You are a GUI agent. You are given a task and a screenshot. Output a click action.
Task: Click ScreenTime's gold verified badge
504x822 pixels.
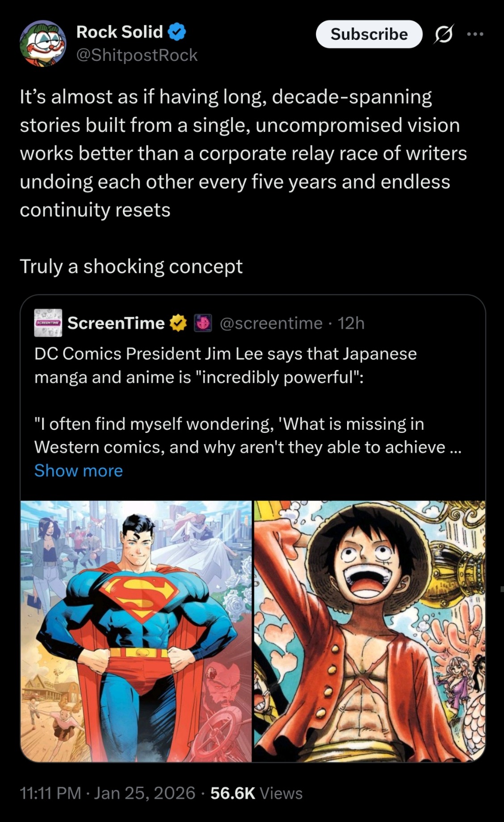(178, 323)
